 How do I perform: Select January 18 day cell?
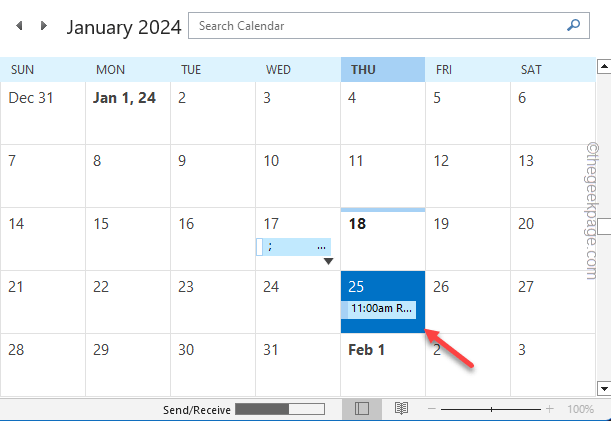383,239
